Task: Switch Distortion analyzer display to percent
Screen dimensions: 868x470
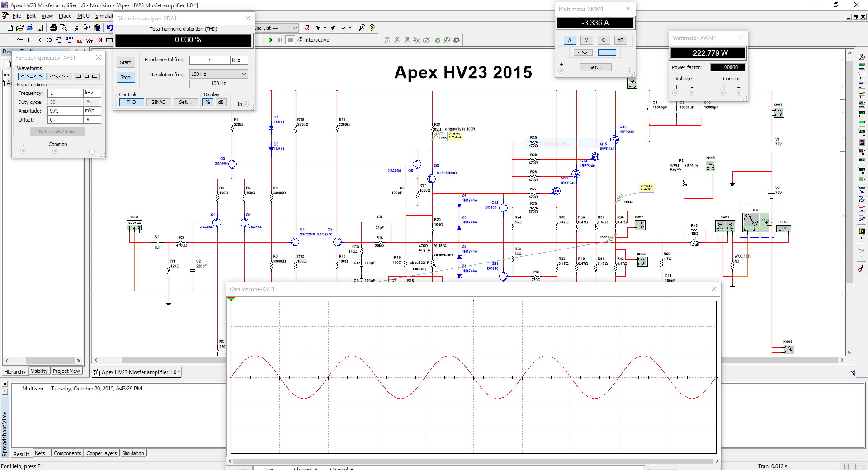Action: click(208, 102)
